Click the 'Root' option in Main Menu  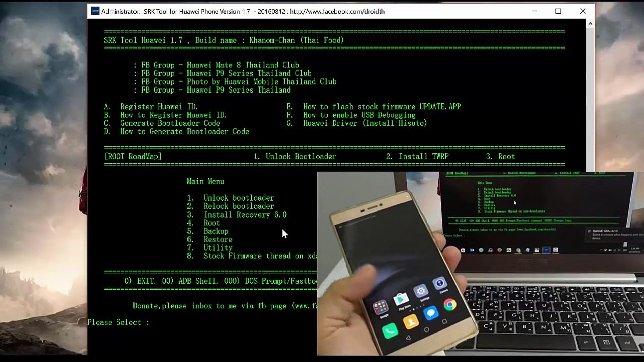coord(211,223)
